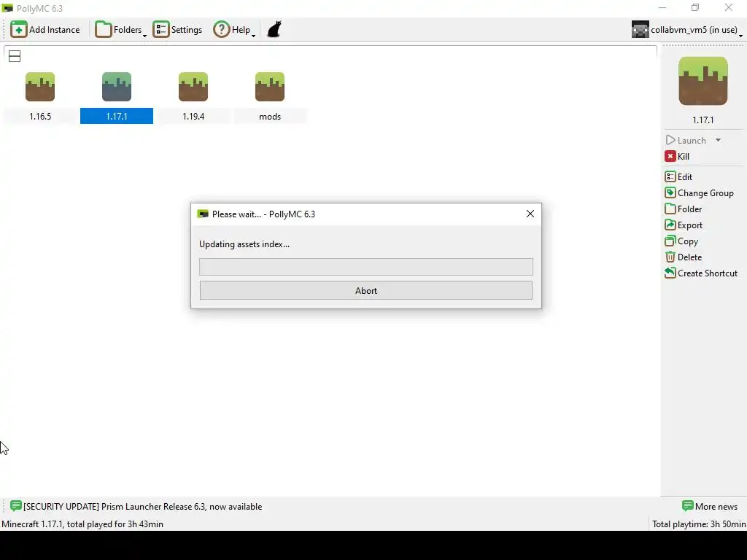The image size is (747, 560).
Task: Open the instance Folder icon
Action: [x=670, y=209]
